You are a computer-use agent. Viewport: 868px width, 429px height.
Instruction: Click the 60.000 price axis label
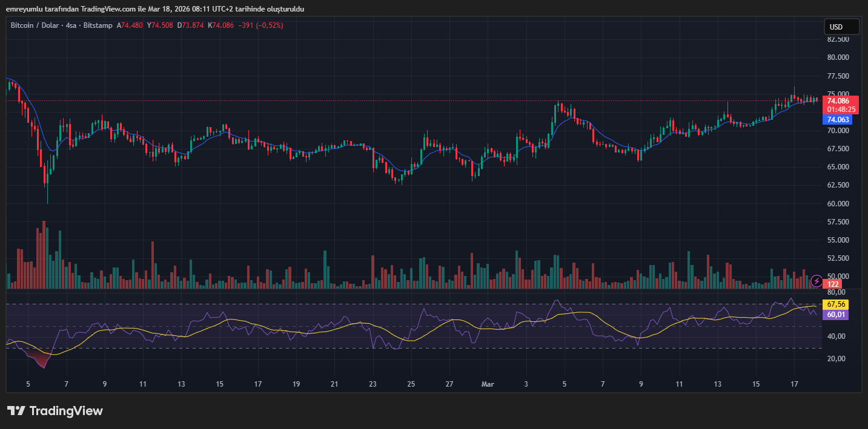pyautogui.click(x=838, y=204)
